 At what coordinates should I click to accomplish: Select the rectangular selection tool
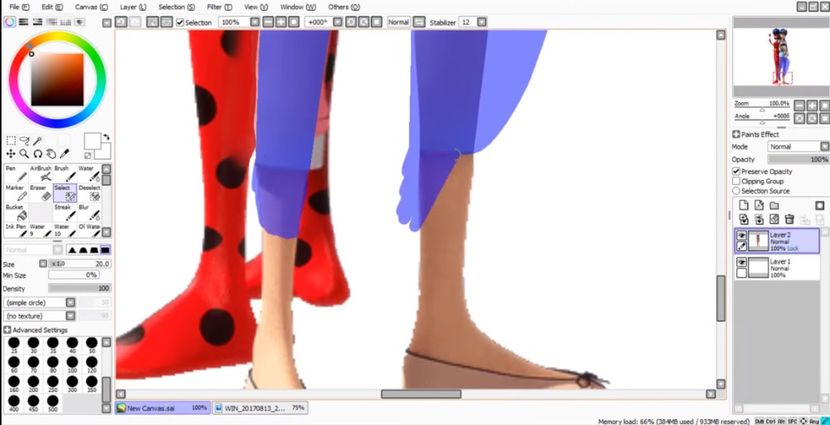click(x=11, y=141)
